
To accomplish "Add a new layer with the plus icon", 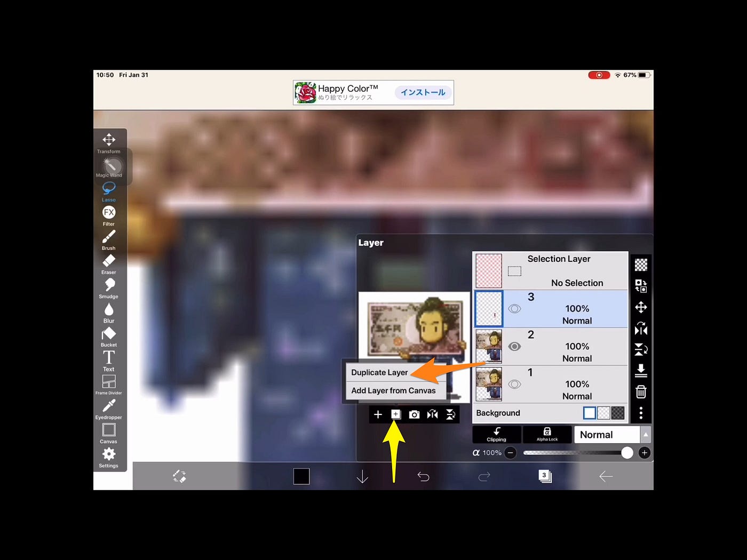I will tap(378, 414).
